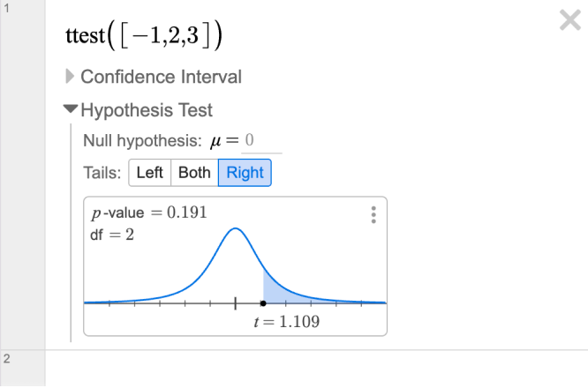Click the df = 2 label
Screen dimensions: 588x388
click(x=112, y=235)
